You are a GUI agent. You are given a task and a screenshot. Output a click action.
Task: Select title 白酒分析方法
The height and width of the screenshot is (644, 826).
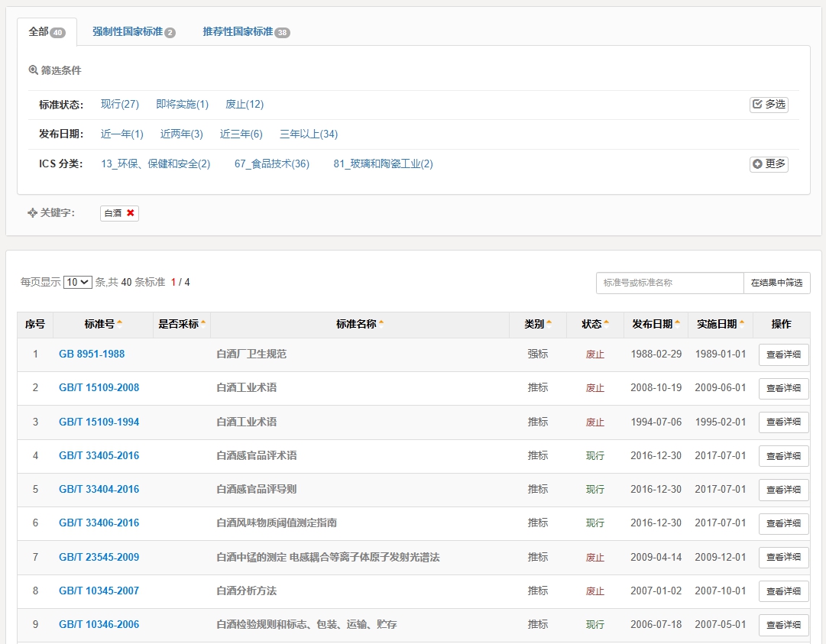click(247, 591)
